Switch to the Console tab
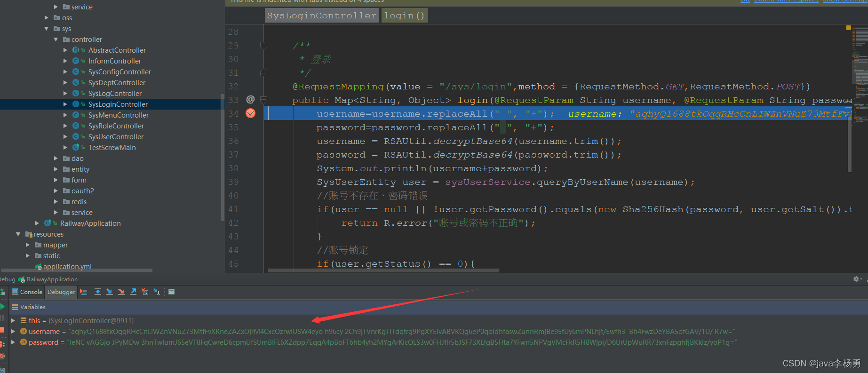The image size is (868, 373). [x=27, y=292]
